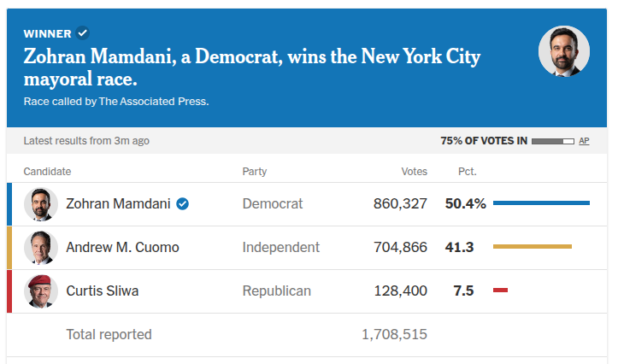
Task: Click the winner checkmark badge in banner
Action: (x=83, y=33)
